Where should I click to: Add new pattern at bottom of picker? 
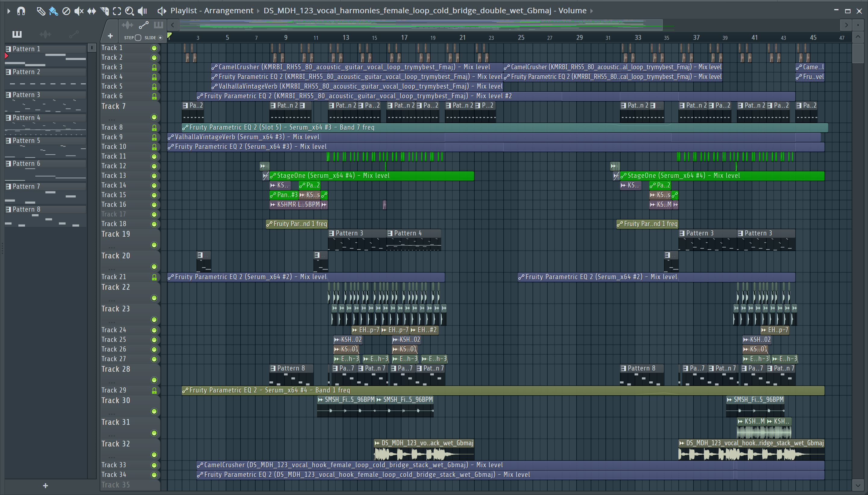coord(46,485)
